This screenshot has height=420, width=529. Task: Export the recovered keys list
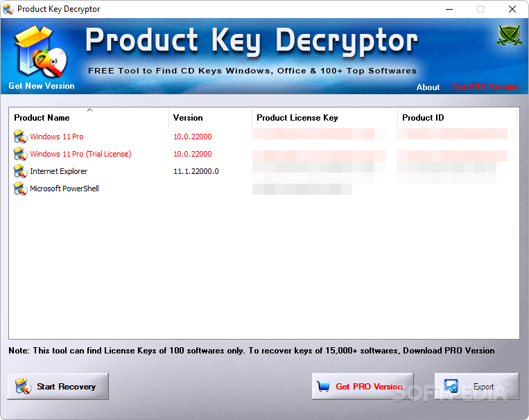coord(476,387)
